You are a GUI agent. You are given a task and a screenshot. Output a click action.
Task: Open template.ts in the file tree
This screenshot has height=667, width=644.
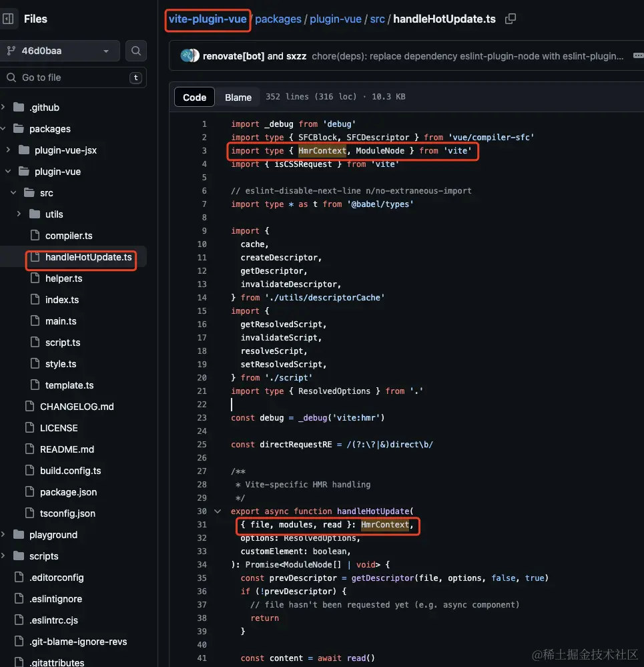click(69, 385)
